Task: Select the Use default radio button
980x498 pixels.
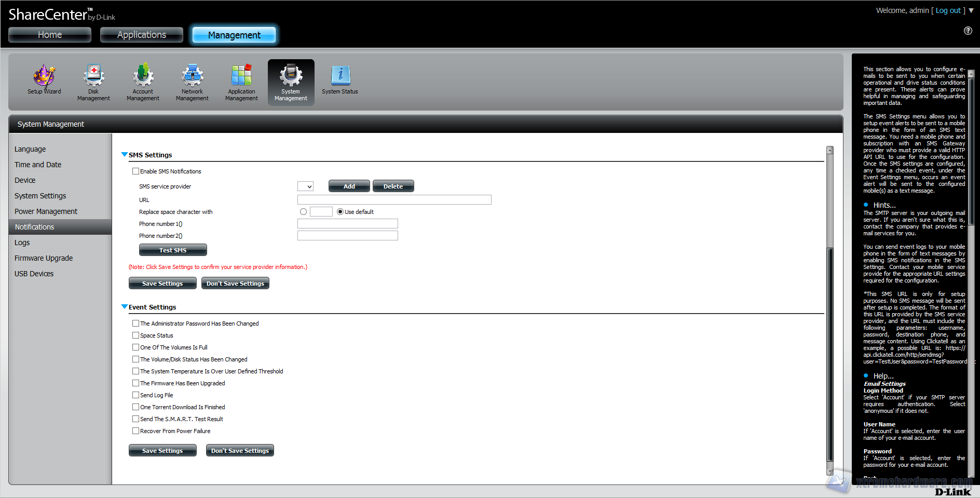Action: pyautogui.click(x=340, y=212)
